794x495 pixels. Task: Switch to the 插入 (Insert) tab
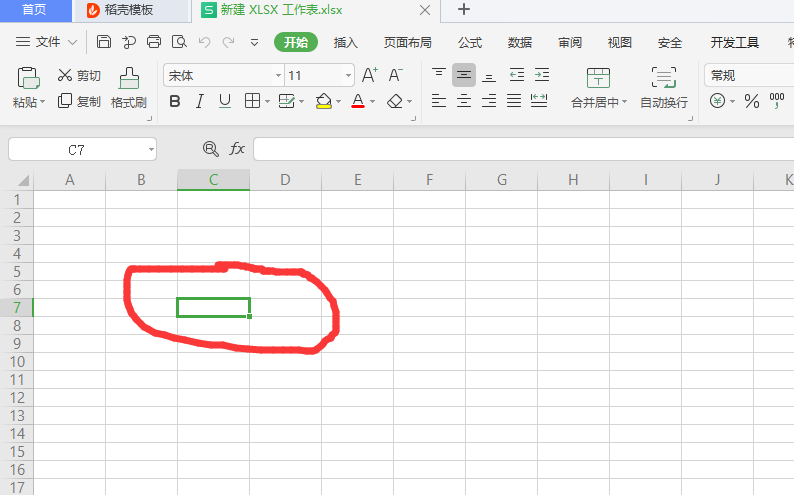click(x=346, y=43)
